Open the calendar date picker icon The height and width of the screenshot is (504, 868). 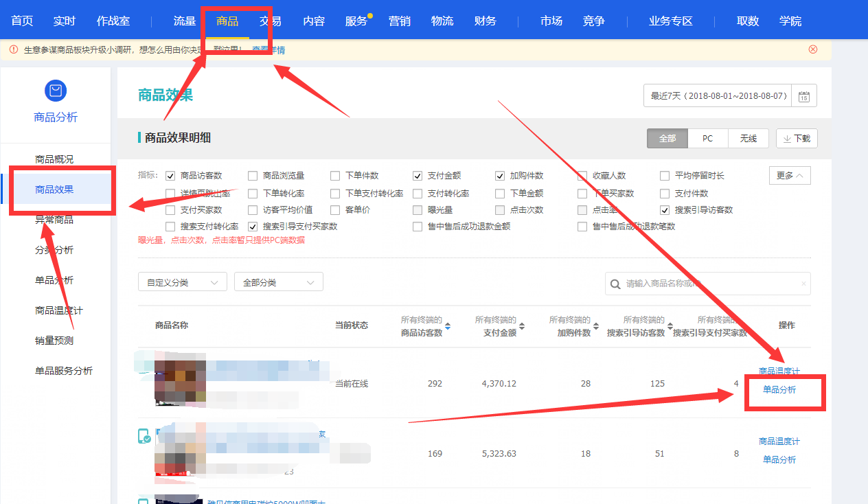tap(805, 95)
